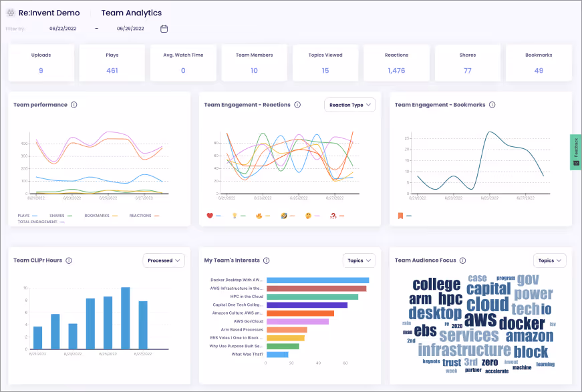Click the Re:Invent Demo logo icon
The height and width of the screenshot is (392, 582).
[x=11, y=13]
